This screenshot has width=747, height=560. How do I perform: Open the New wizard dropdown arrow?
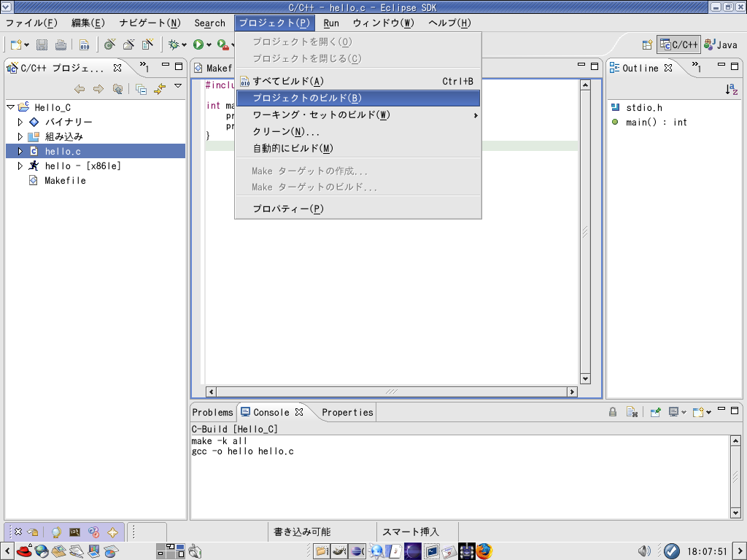(x=27, y=45)
